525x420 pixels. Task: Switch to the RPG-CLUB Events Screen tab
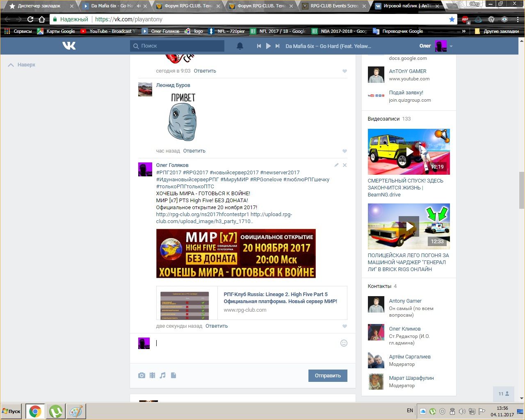(334, 6)
